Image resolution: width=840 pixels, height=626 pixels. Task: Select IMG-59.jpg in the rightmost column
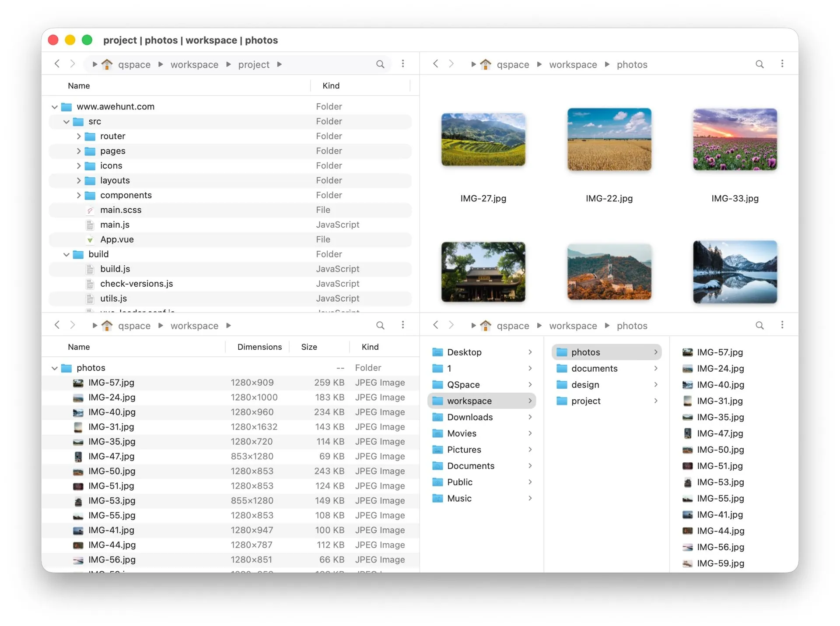pyautogui.click(x=720, y=563)
